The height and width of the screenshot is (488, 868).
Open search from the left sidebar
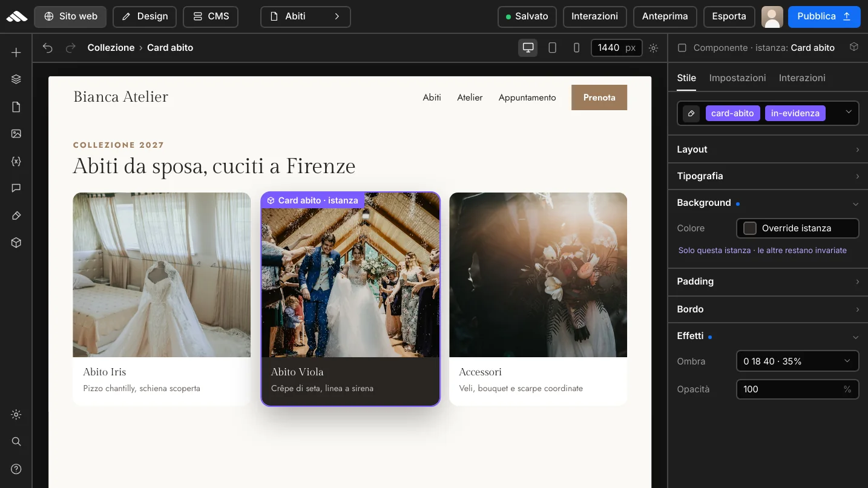click(16, 442)
